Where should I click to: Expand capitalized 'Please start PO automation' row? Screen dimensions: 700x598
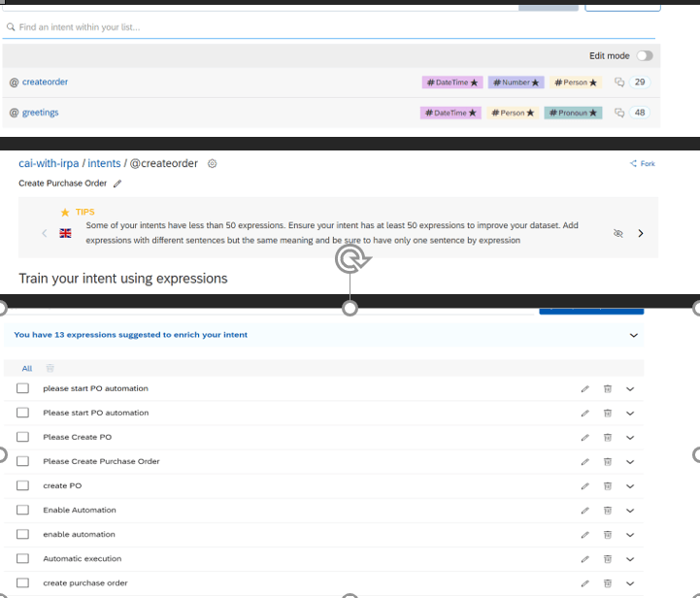tap(630, 414)
